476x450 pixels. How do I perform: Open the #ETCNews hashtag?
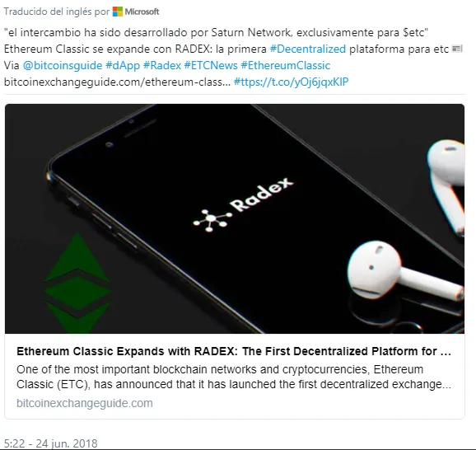(x=211, y=65)
